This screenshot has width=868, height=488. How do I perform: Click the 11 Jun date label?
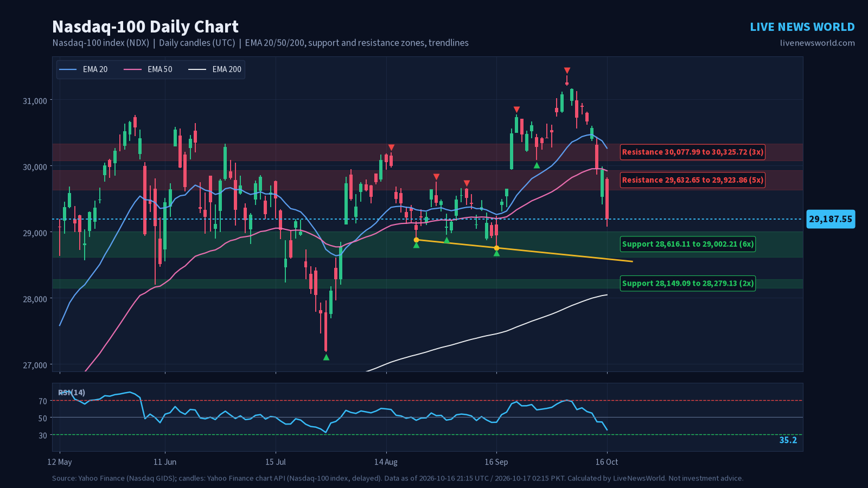pyautogui.click(x=165, y=462)
